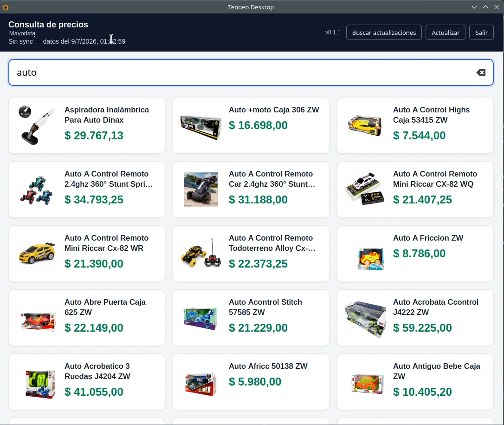Open Mini Riccar Cx-82 WR yellow car thumbnail
The image size is (504, 425).
click(37, 253)
